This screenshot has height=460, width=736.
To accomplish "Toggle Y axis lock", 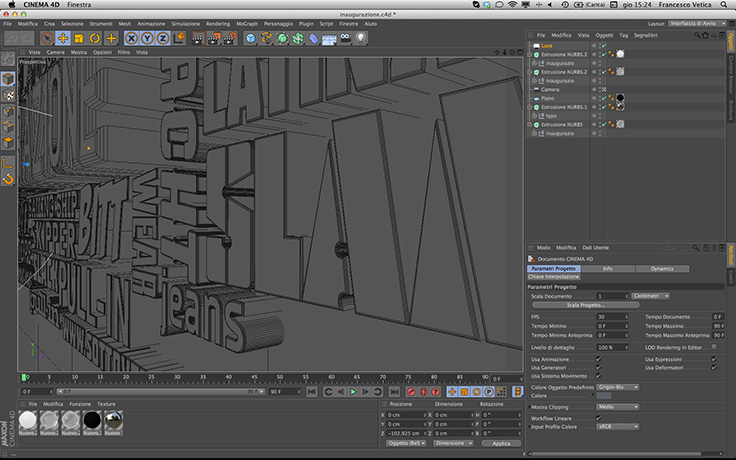I will [147, 38].
